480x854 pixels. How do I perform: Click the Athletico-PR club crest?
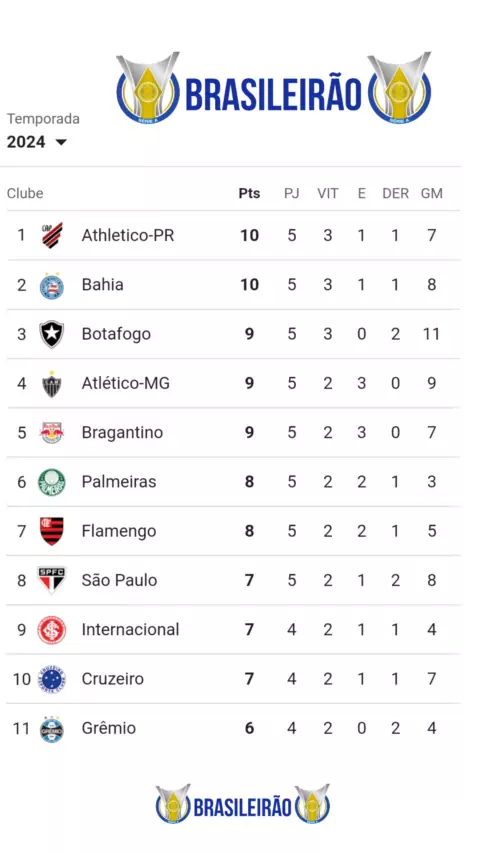tap(52, 235)
